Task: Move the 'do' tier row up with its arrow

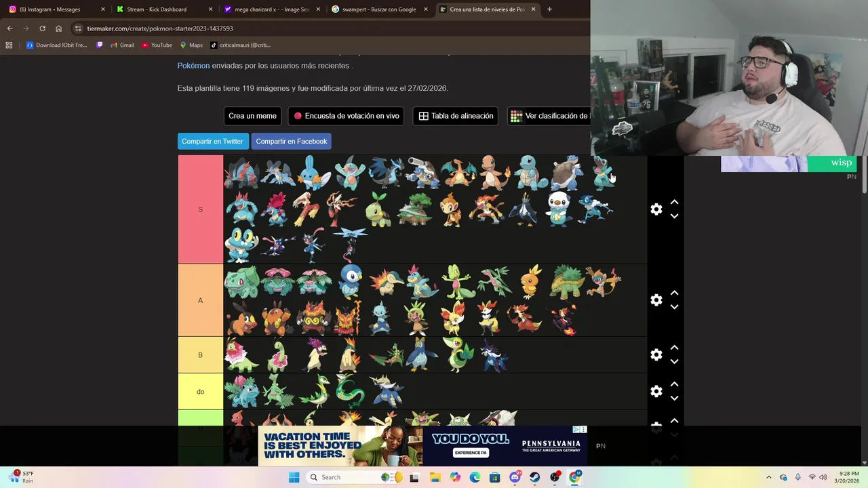Action: 674,384
